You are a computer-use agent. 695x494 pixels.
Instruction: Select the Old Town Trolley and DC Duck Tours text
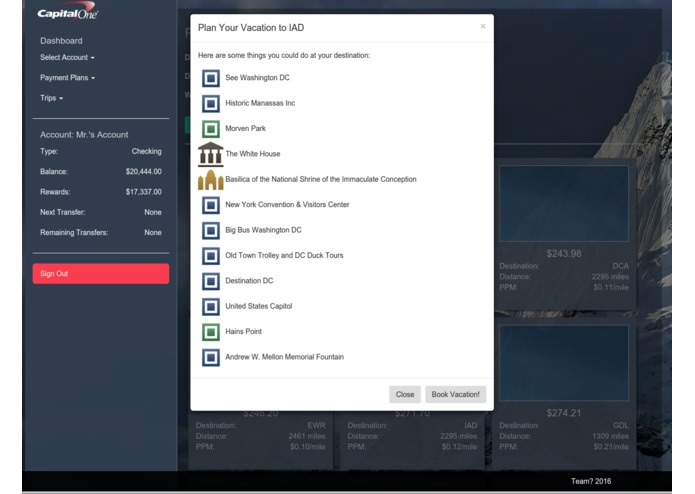[284, 255]
